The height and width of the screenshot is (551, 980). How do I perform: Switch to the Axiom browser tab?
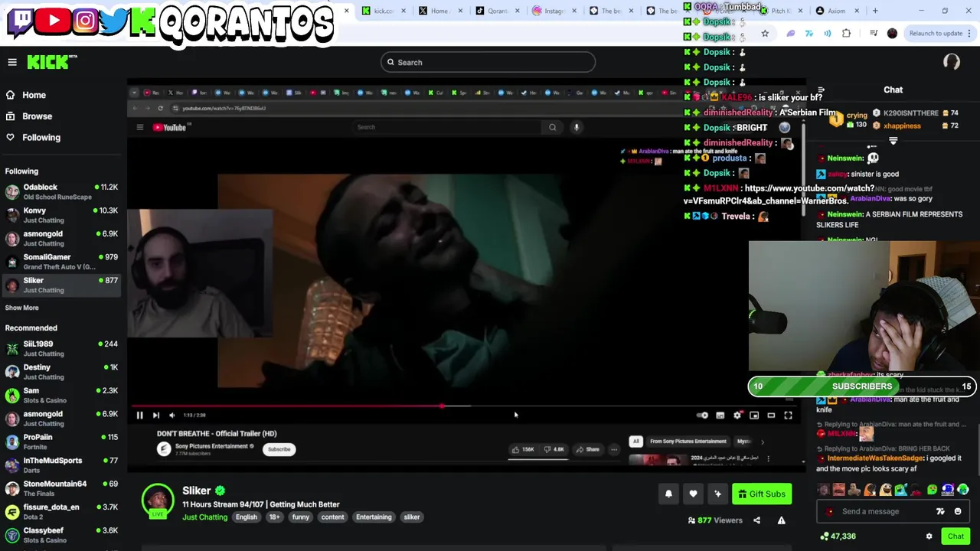838,11
